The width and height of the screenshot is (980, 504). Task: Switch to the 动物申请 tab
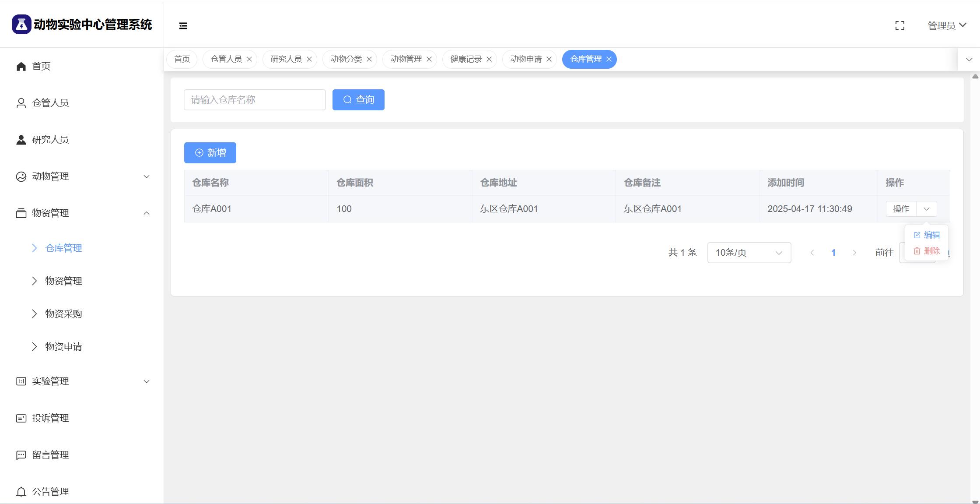[x=525, y=59]
